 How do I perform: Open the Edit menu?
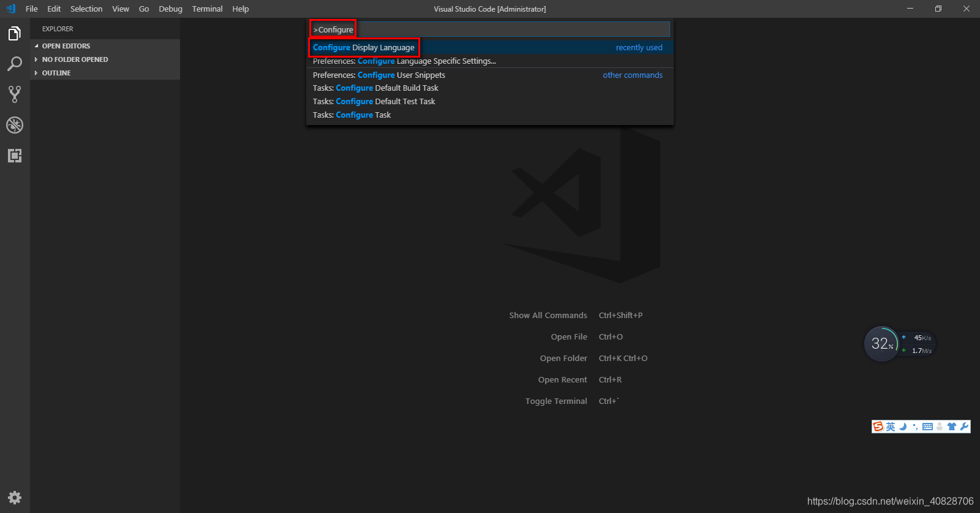pyautogui.click(x=54, y=9)
